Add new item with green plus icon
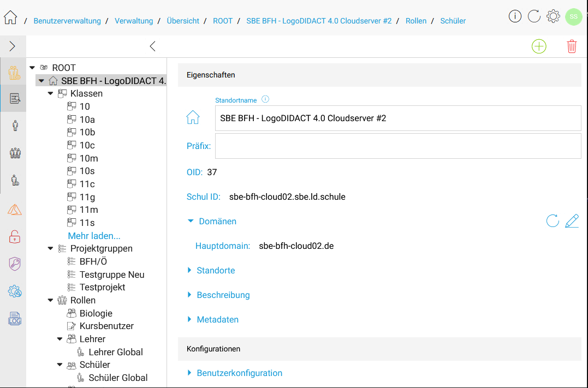The height and width of the screenshot is (388, 588). (539, 46)
